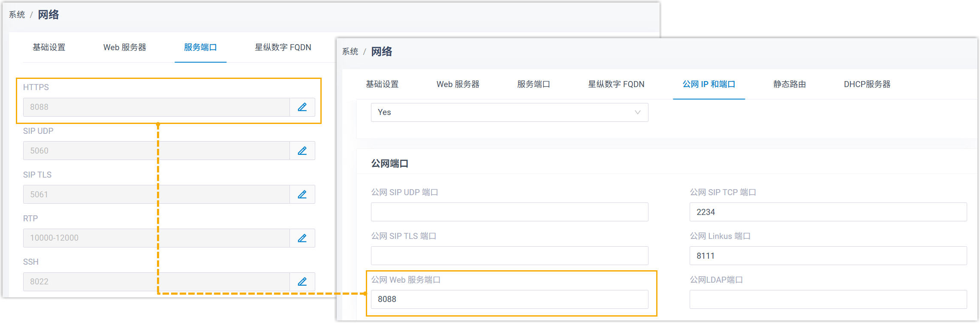
Task: Click the 系统 breadcrumb link in left panel
Action: (x=17, y=15)
